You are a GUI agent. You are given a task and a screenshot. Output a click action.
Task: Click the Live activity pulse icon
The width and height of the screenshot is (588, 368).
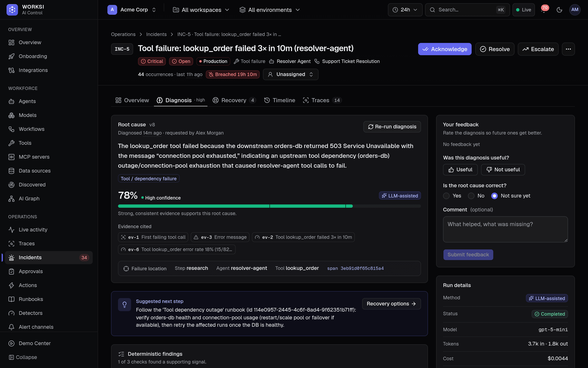tap(11, 230)
